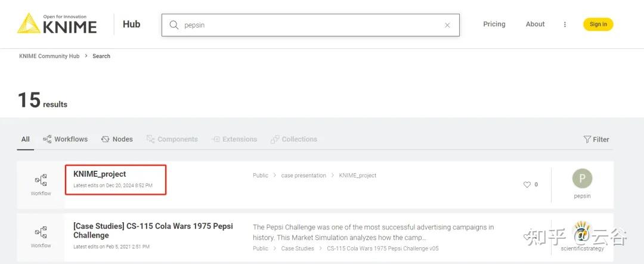Click the Cola Wars workflow icon
The image size is (644, 264).
41,232
